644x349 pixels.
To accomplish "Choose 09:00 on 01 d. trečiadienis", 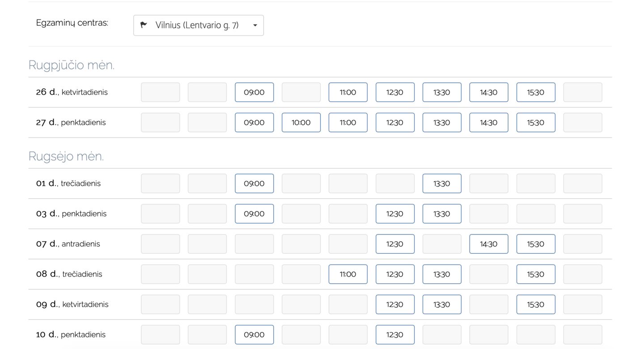I will coord(254,183).
